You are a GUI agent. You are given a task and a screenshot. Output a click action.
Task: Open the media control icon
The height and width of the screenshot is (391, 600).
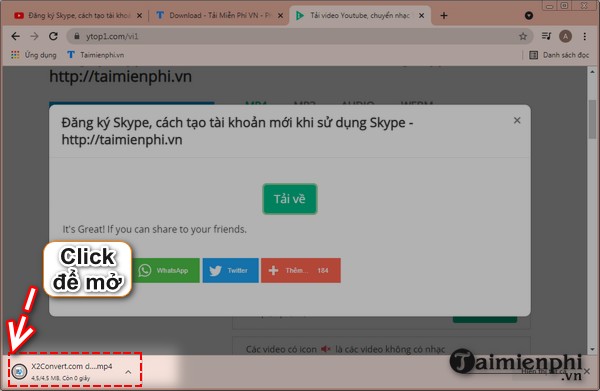click(546, 36)
